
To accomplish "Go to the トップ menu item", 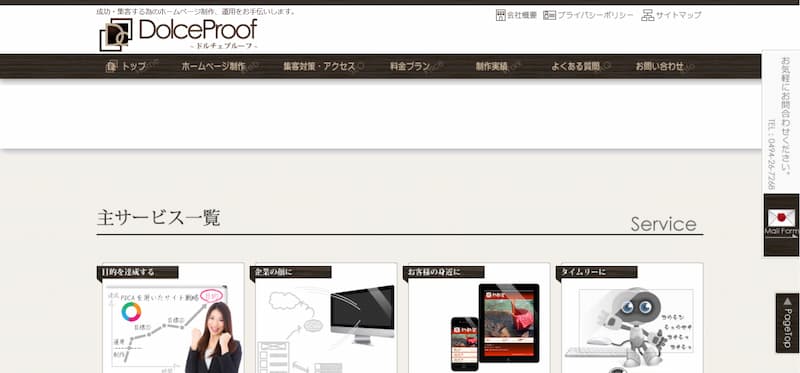I will point(134,66).
